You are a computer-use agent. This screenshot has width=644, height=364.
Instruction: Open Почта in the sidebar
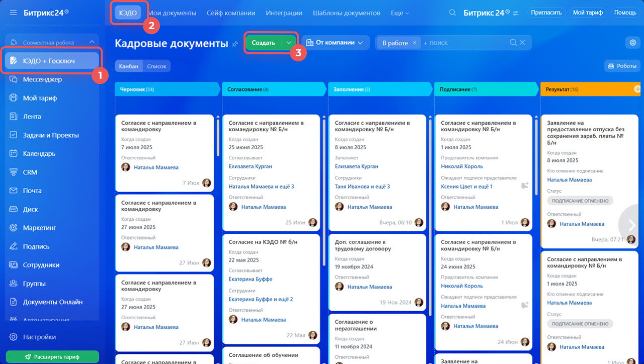(x=32, y=191)
